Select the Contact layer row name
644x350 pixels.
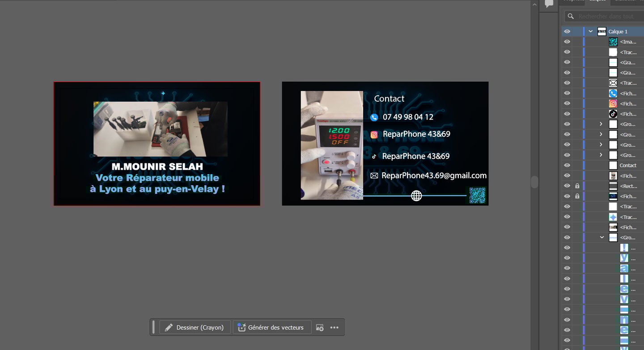tap(628, 165)
